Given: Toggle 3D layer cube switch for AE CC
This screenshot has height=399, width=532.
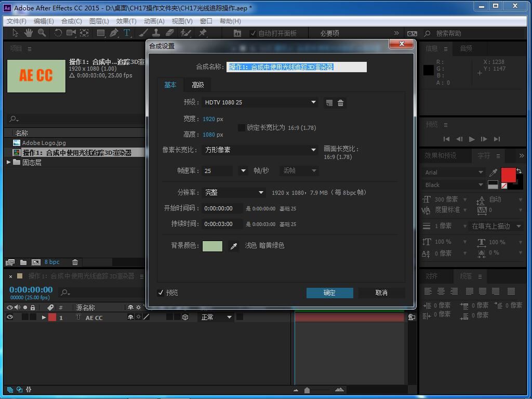Looking at the screenshot, I should point(185,317).
